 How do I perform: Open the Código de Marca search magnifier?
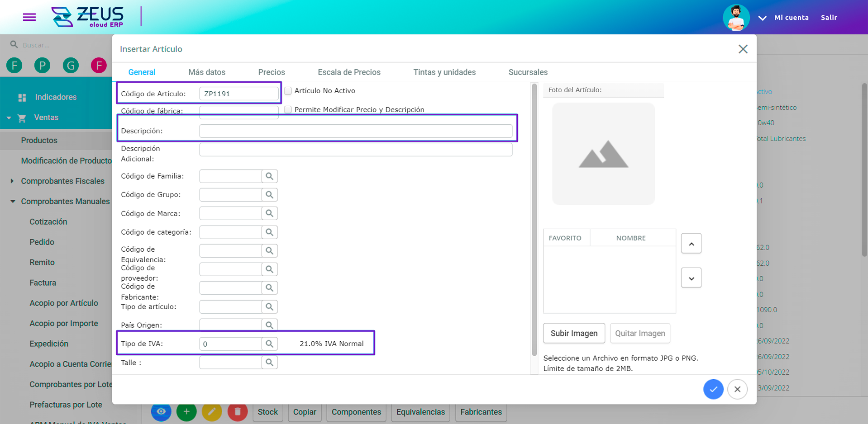pos(269,213)
